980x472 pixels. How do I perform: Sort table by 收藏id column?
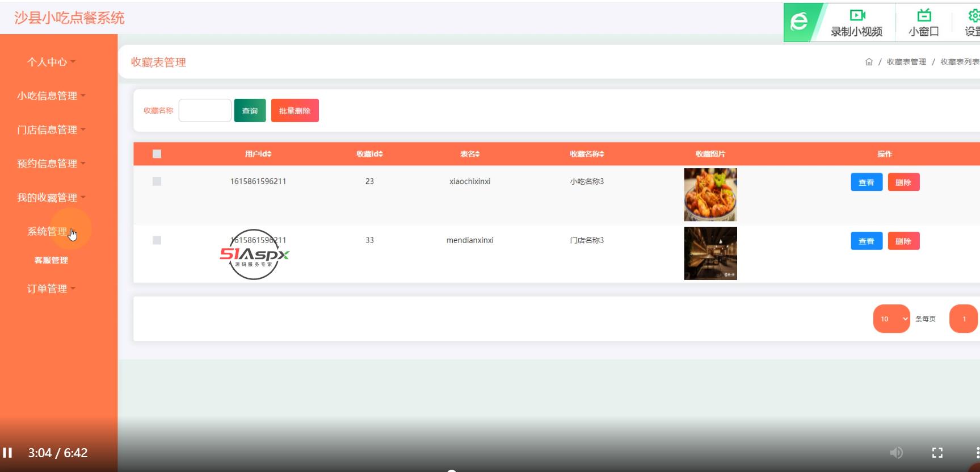pyautogui.click(x=369, y=154)
